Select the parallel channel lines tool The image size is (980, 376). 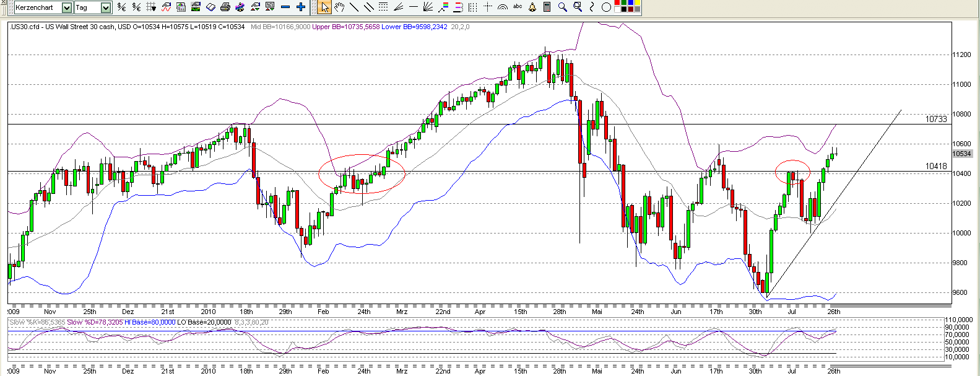tap(368, 7)
